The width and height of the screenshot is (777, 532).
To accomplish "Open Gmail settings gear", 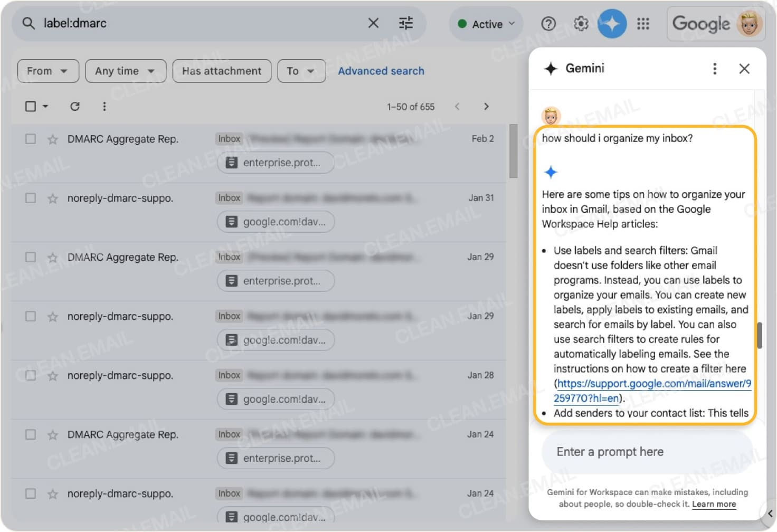I will pyautogui.click(x=580, y=23).
